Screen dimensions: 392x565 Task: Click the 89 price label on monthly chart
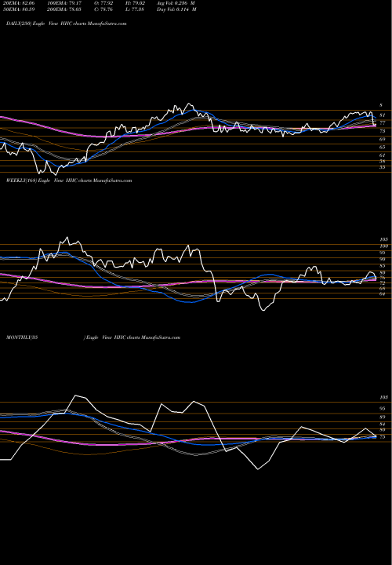[383, 417]
